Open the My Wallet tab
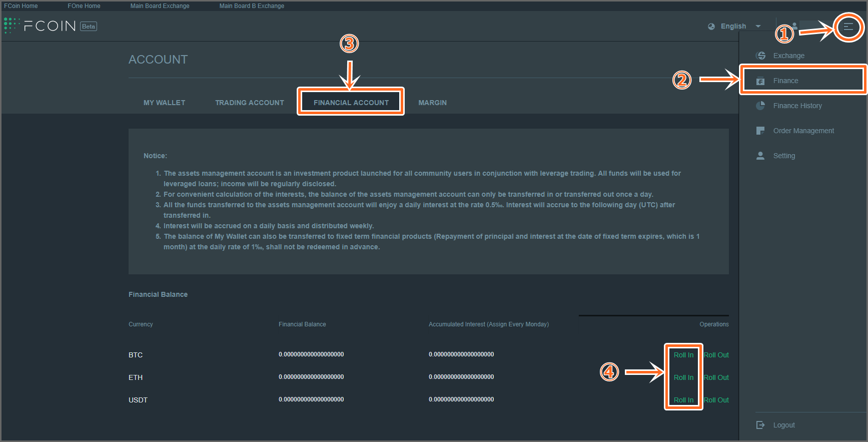Image resolution: width=868 pixels, height=442 pixels. 164,103
